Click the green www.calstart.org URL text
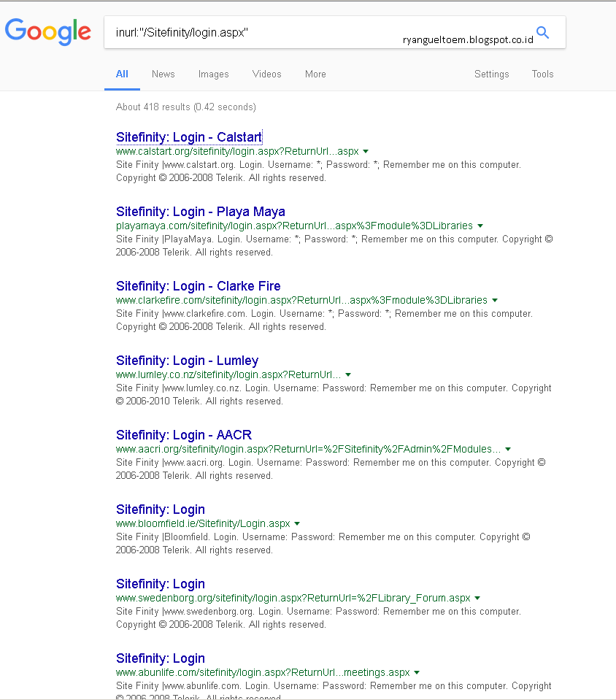 pyautogui.click(x=237, y=151)
